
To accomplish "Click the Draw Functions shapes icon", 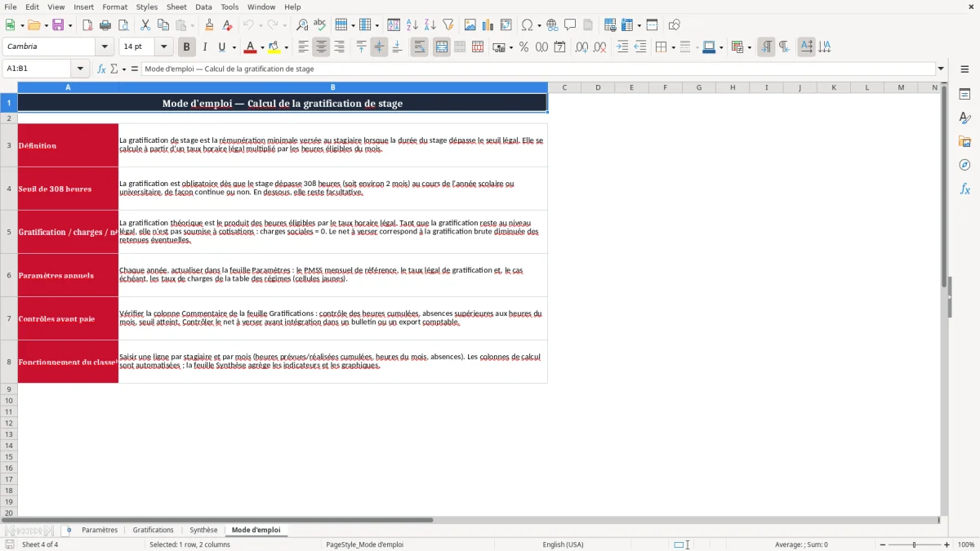I will click(675, 25).
